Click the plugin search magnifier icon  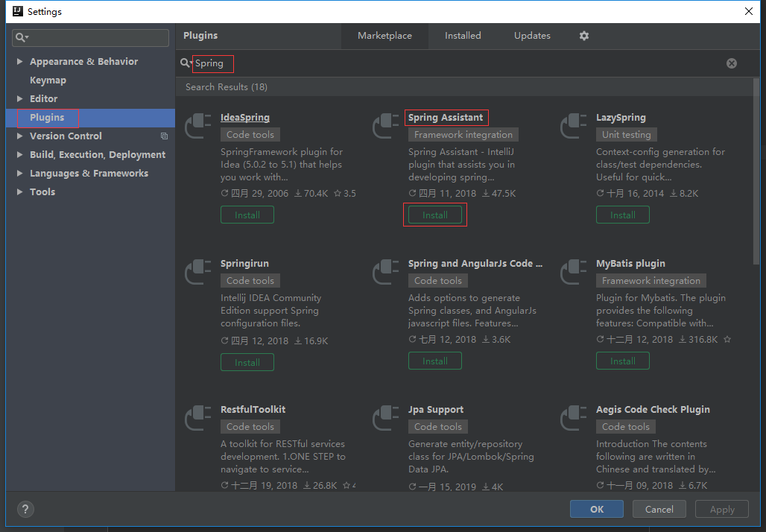[185, 63]
